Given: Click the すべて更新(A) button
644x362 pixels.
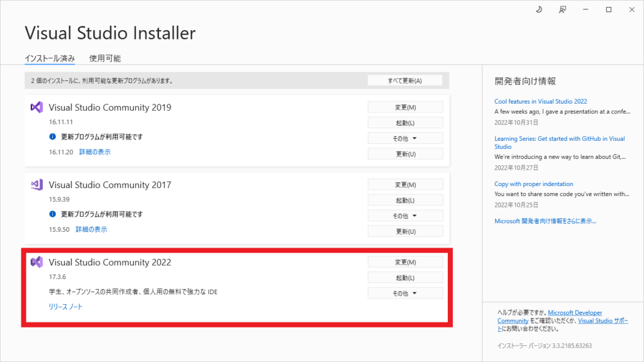Looking at the screenshot, I should pyautogui.click(x=405, y=81).
